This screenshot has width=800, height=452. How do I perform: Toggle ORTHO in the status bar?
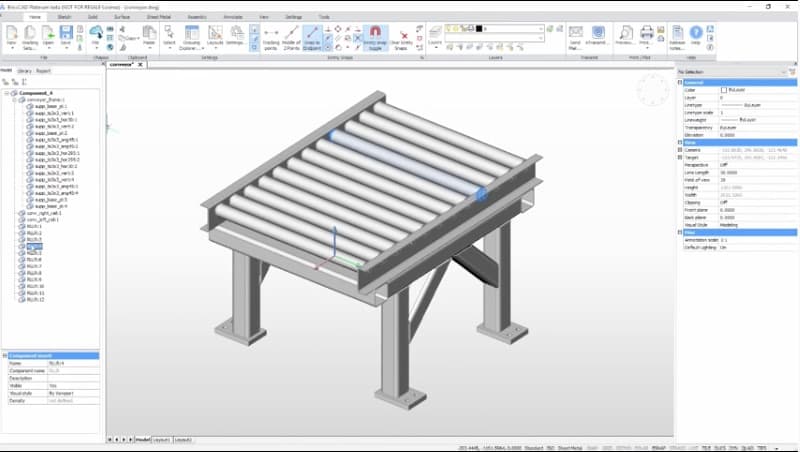pos(623,448)
